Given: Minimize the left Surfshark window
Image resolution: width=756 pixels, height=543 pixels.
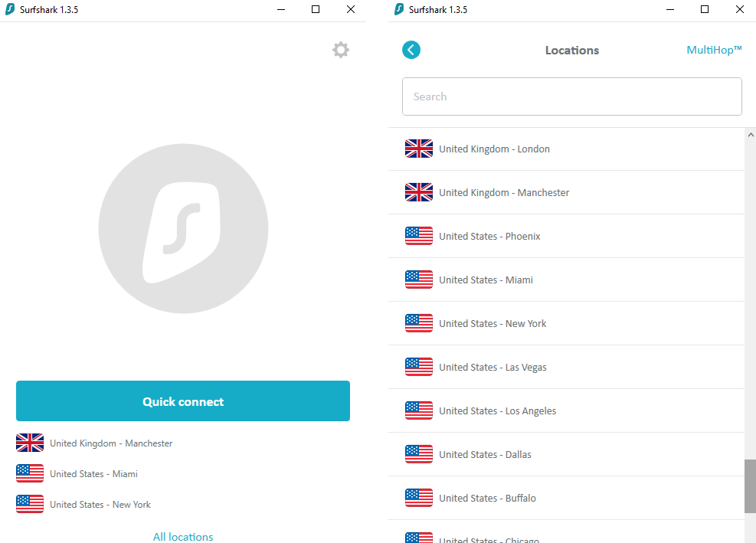Looking at the screenshot, I should pos(281,10).
